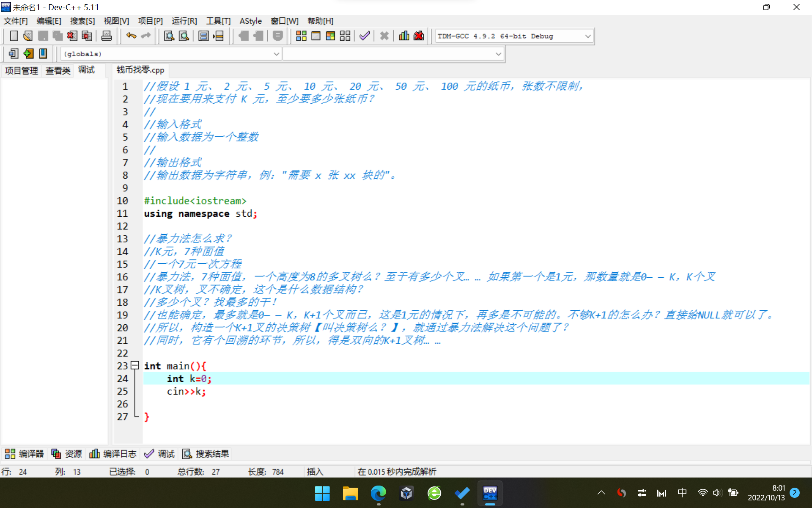812x508 pixels.
Task: Select the 钱币找零.cpp editor tab
Action: [x=140, y=70]
